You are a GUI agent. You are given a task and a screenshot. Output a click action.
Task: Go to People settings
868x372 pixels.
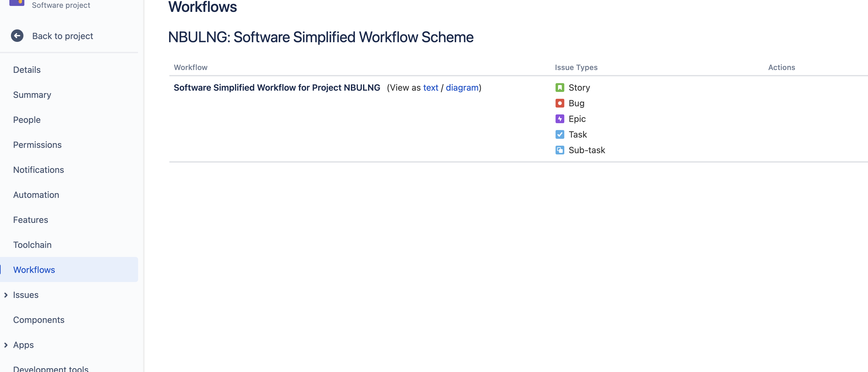[x=69, y=120]
